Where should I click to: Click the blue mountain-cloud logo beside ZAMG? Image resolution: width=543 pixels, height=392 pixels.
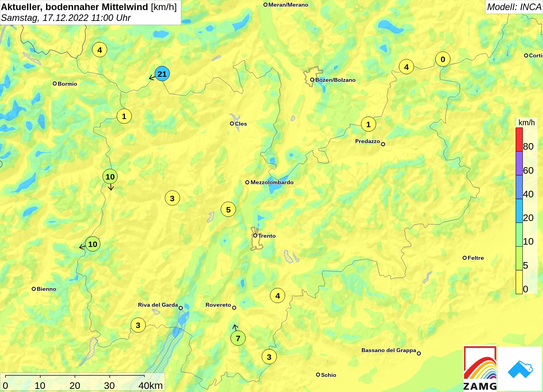[520, 369]
